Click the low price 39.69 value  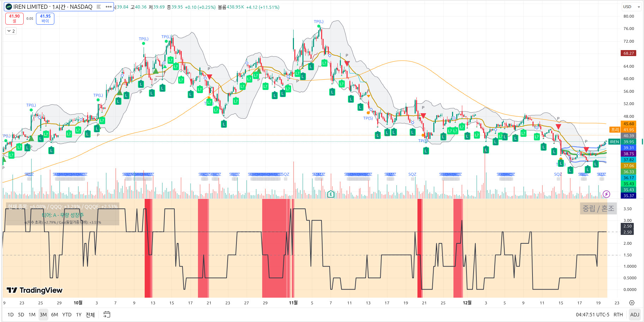point(159,7)
